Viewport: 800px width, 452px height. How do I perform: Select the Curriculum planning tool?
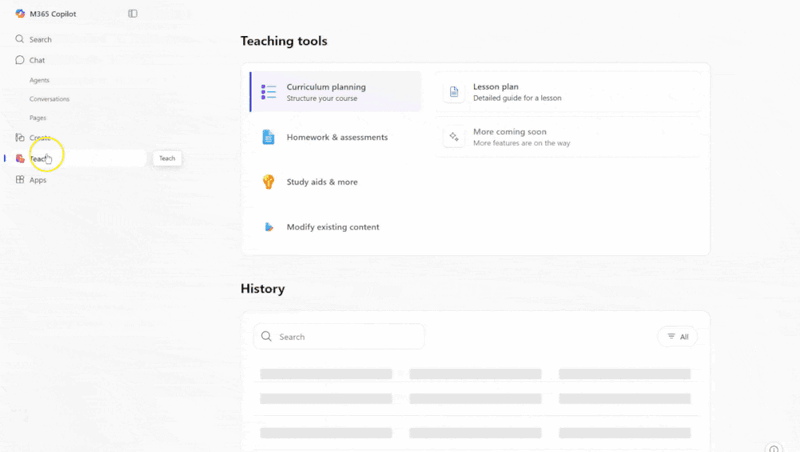pyautogui.click(x=335, y=92)
